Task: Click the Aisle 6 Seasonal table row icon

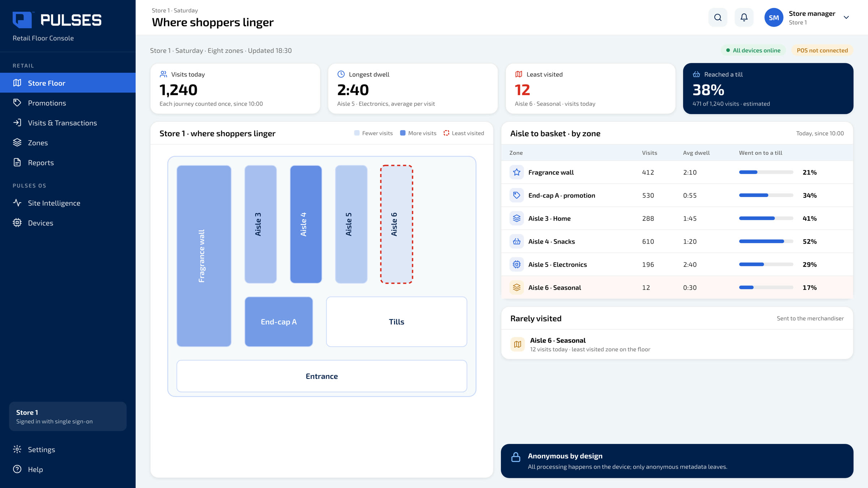Action: coord(516,287)
